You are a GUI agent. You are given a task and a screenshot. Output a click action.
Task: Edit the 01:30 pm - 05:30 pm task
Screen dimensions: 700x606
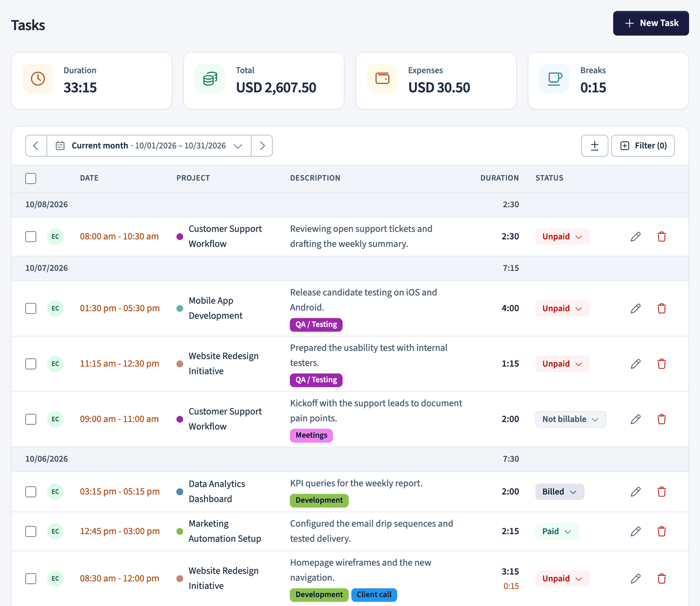636,308
